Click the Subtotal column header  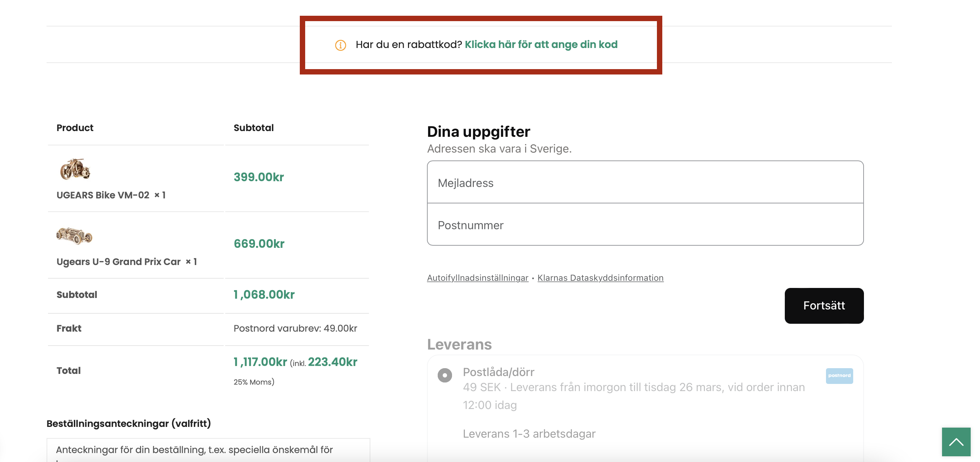[253, 128]
